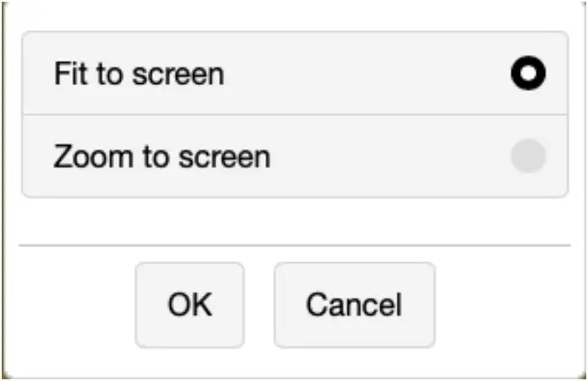
Task: Dismiss the dialog using Cancel
Action: click(x=354, y=305)
